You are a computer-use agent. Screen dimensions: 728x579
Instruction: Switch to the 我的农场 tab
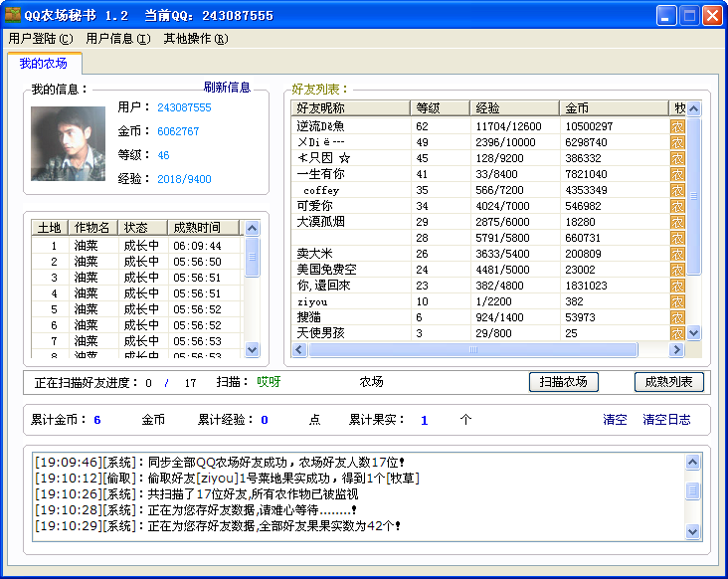pos(43,64)
